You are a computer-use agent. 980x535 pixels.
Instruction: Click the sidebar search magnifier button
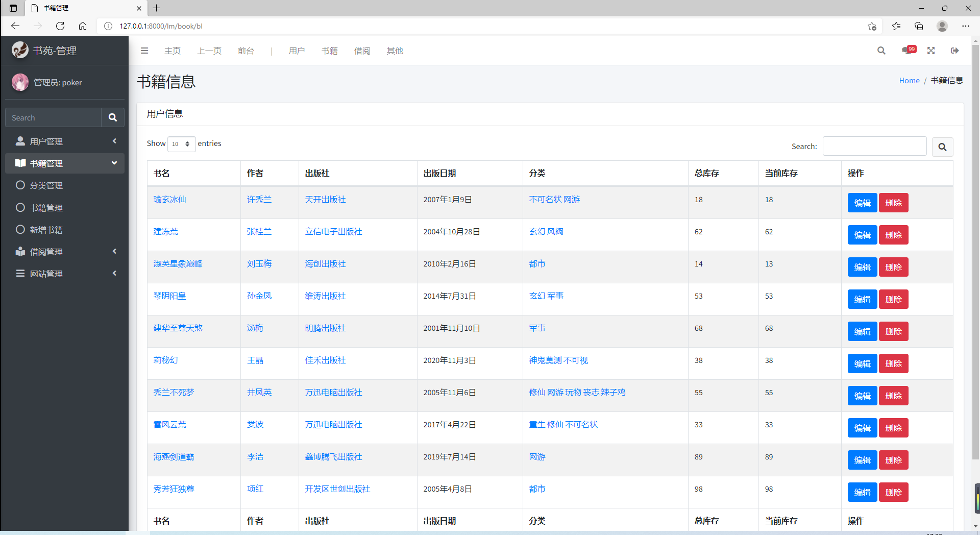pyautogui.click(x=113, y=117)
